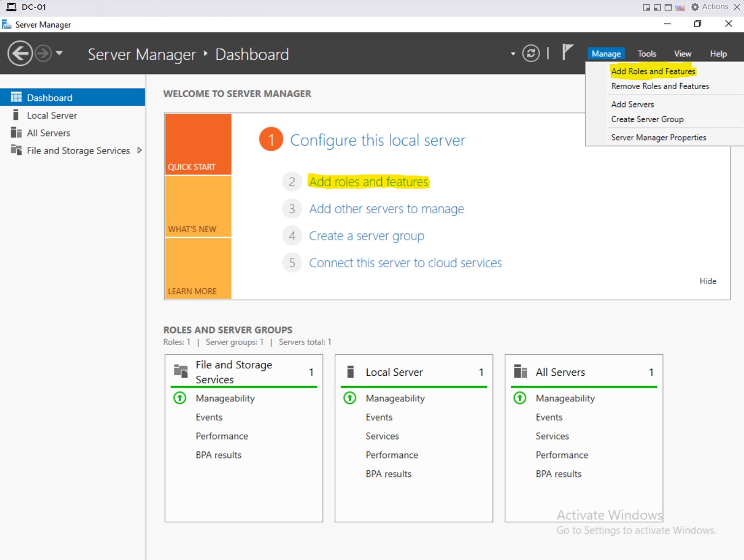This screenshot has height=560, width=744.
Task: Click the Refresh dashboard icon
Action: click(x=531, y=53)
